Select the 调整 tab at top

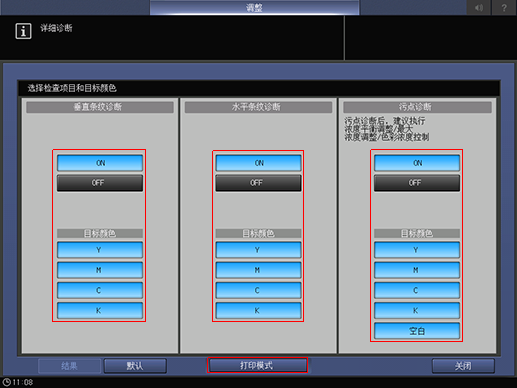point(254,7)
